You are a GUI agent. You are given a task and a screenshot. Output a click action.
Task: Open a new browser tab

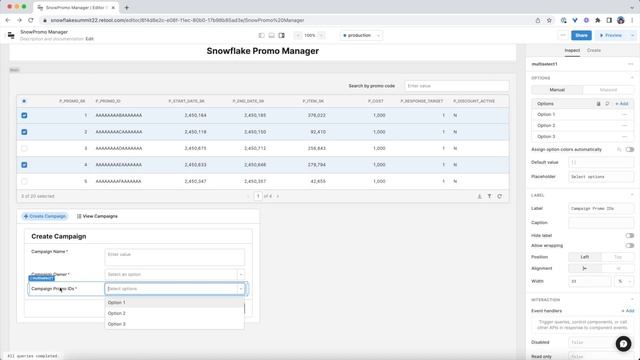[x=127, y=7]
